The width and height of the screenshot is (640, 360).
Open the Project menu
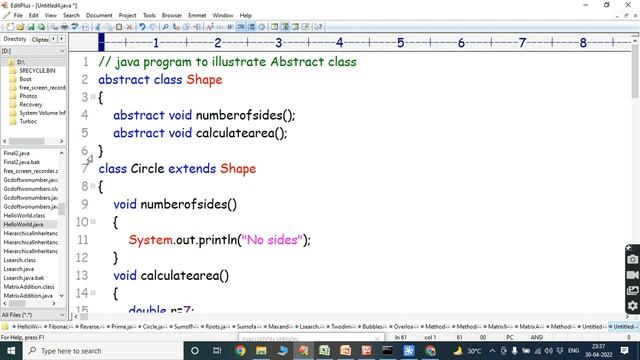127,15
